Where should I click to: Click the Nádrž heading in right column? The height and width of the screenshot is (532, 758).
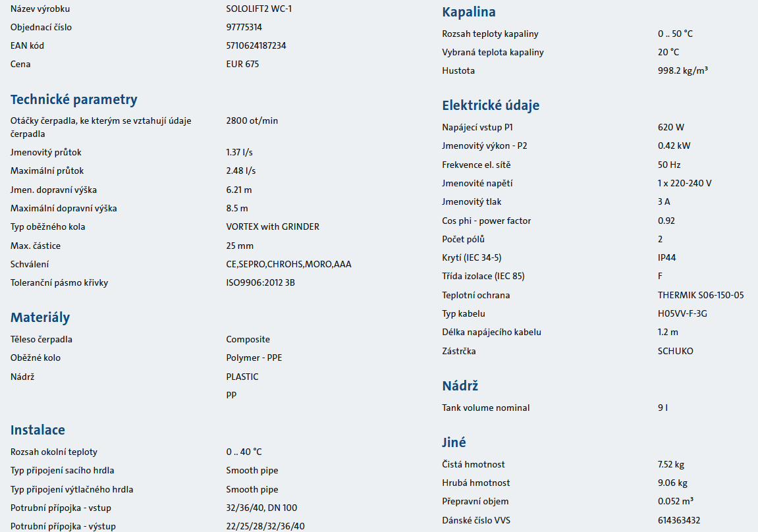click(x=460, y=386)
